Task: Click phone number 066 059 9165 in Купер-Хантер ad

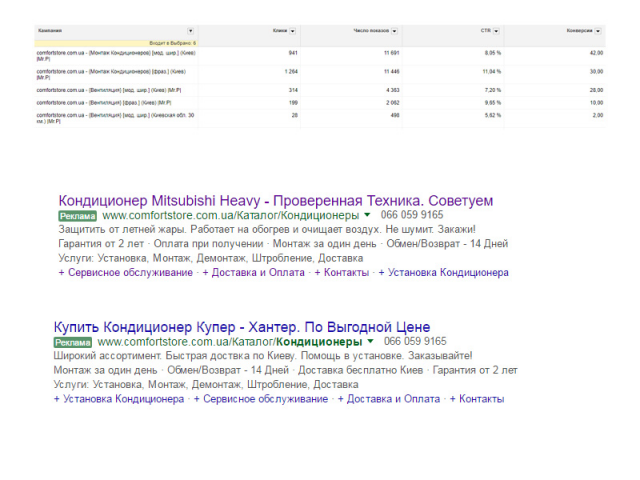Action: (415, 341)
